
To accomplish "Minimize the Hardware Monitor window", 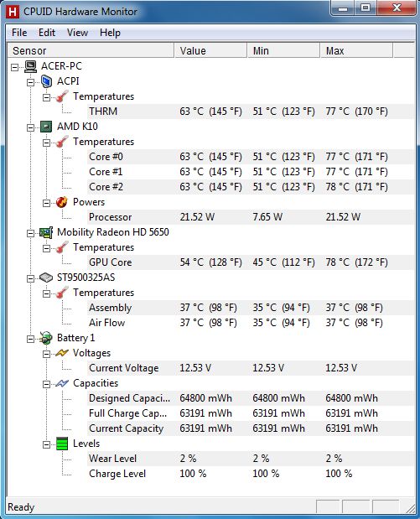I will 343,8.
